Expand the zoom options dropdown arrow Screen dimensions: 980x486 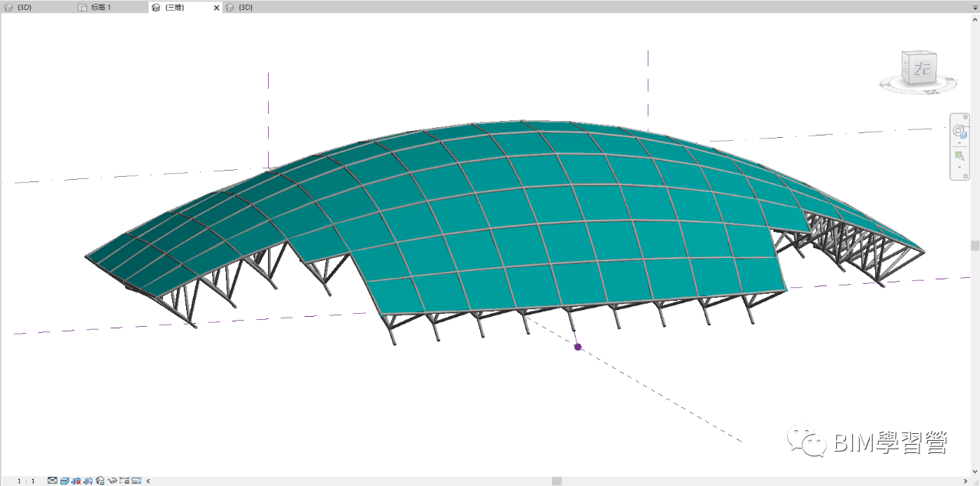pos(959,168)
